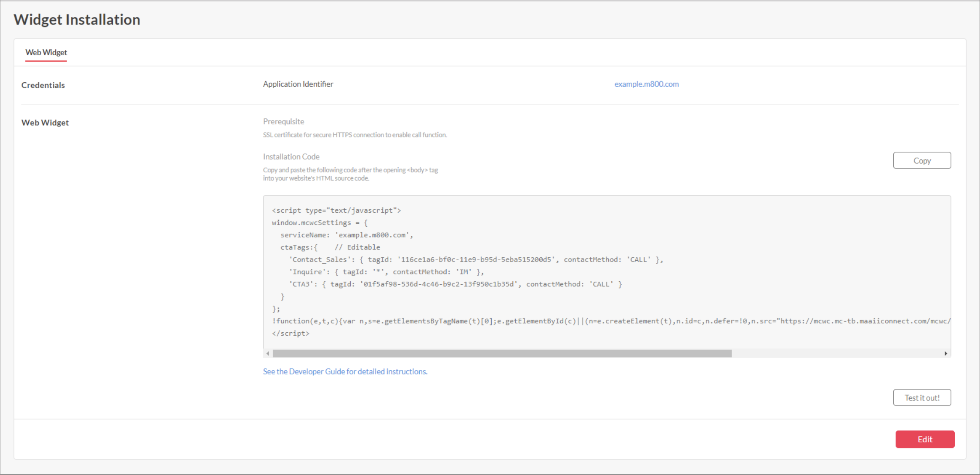This screenshot has width=980, height=475.
Task: Click the red Edit button
Action: (x=925, y=439)
